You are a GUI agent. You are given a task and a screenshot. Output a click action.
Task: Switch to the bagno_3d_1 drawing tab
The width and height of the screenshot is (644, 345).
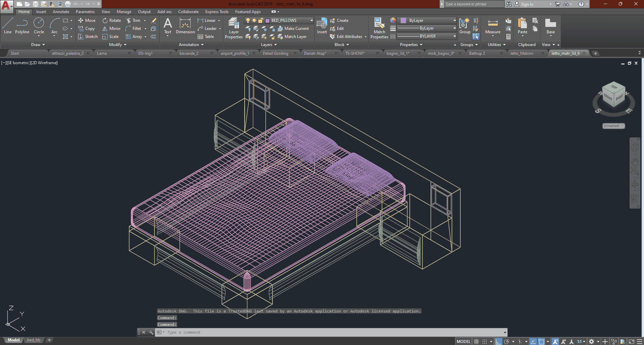tap(398, 53)
